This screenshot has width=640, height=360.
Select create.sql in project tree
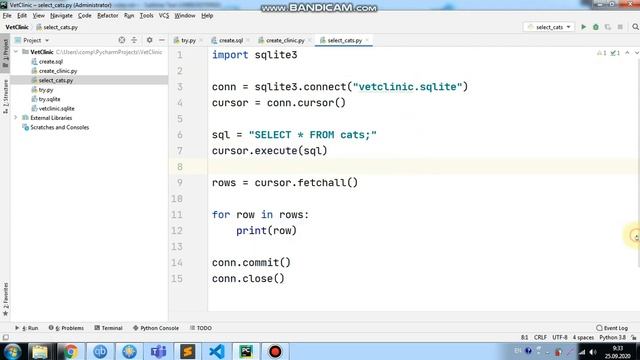click(x=51, y=61)
